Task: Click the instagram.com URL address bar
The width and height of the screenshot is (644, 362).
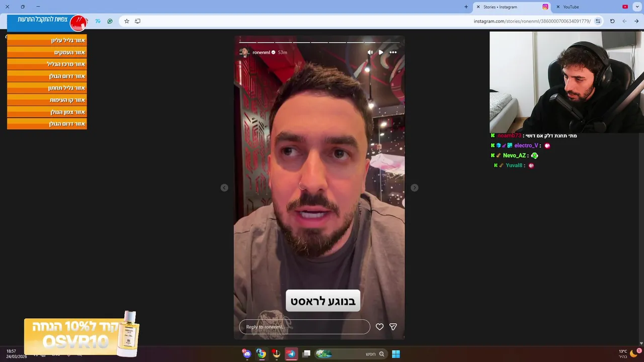Action: tap(532, 21)
